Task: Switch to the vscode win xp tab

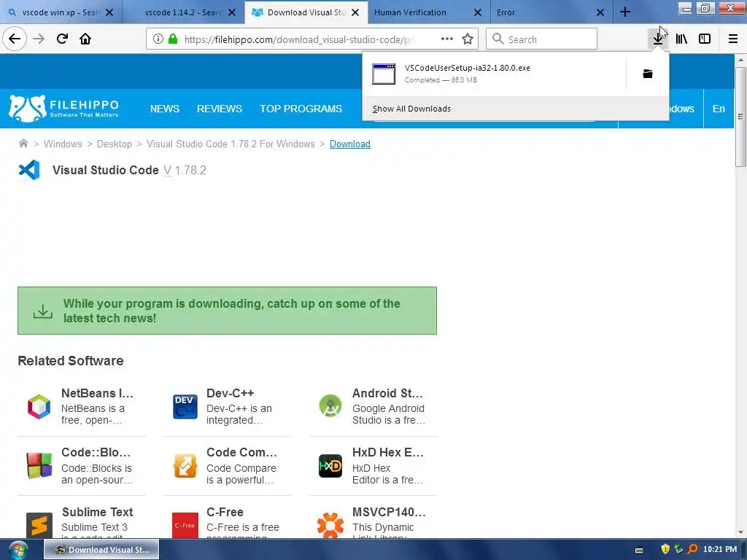Action: pos(61,12)
